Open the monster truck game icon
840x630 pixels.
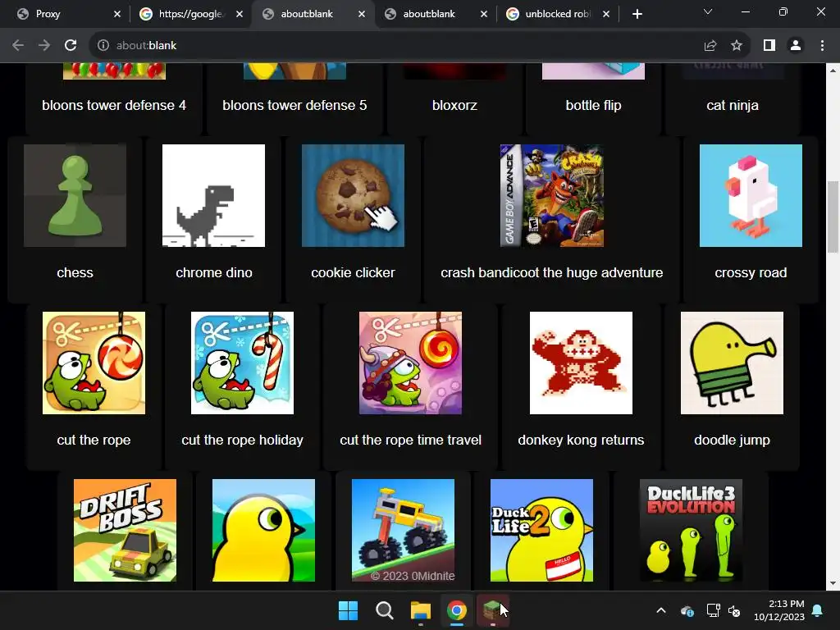[x=403, y=531]
